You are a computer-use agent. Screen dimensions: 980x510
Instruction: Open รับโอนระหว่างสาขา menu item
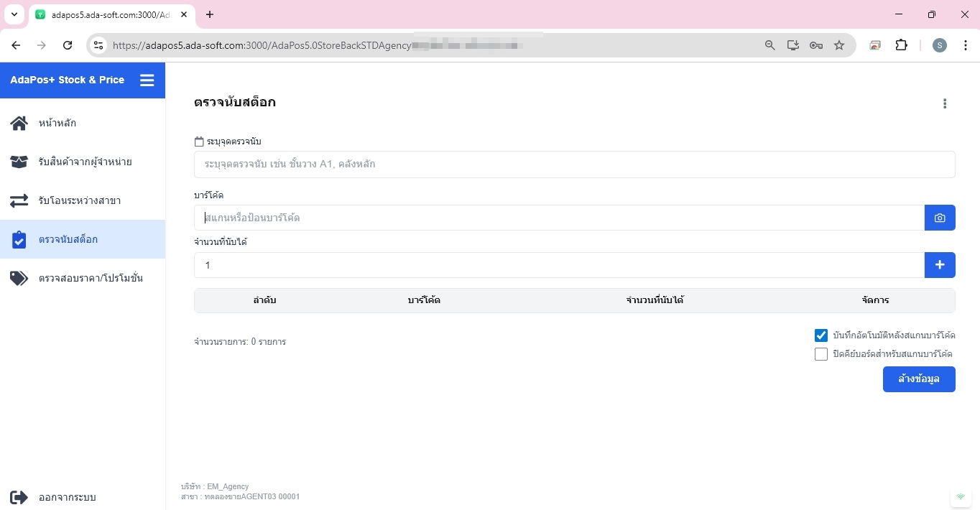(79, 200)
